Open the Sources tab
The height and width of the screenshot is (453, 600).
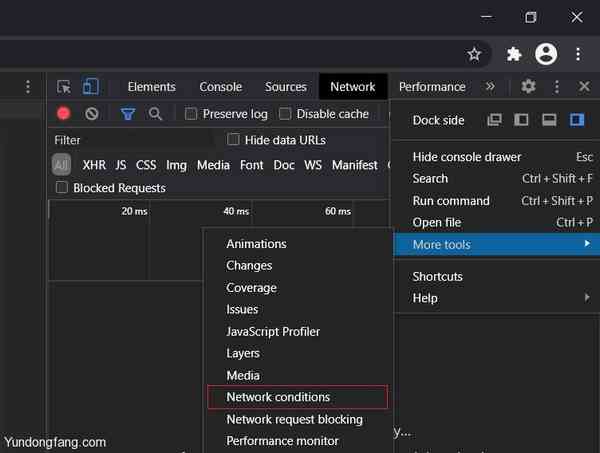click(x=286, y=87)
